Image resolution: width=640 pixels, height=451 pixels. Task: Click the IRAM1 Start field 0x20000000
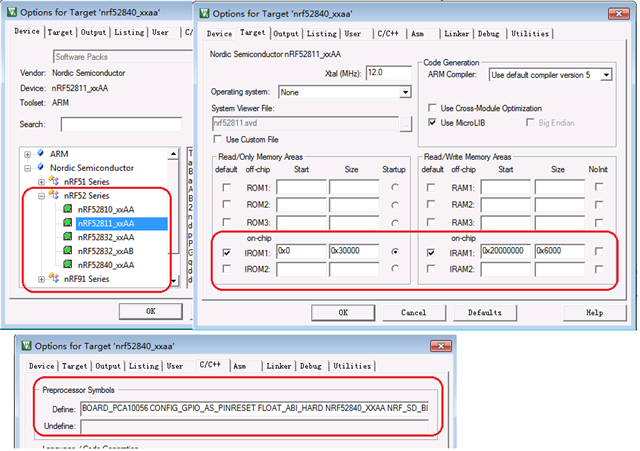(x=505, y=251)
